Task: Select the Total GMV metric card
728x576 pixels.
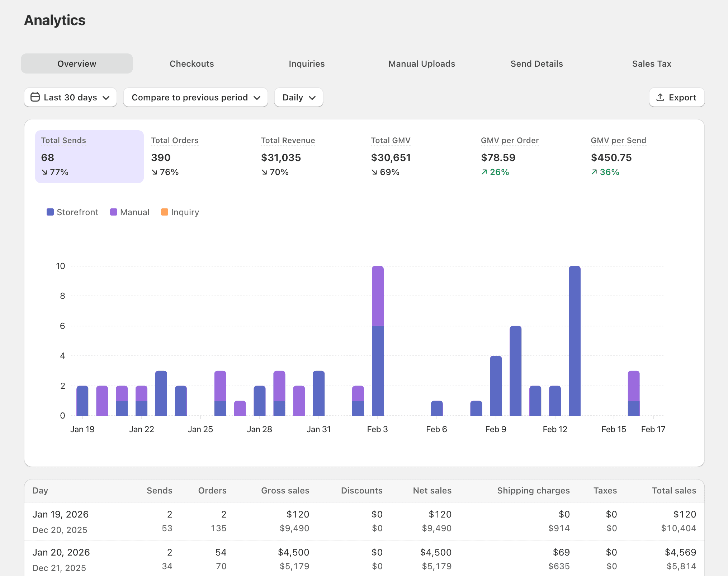Action: click(x=391, y=157)
